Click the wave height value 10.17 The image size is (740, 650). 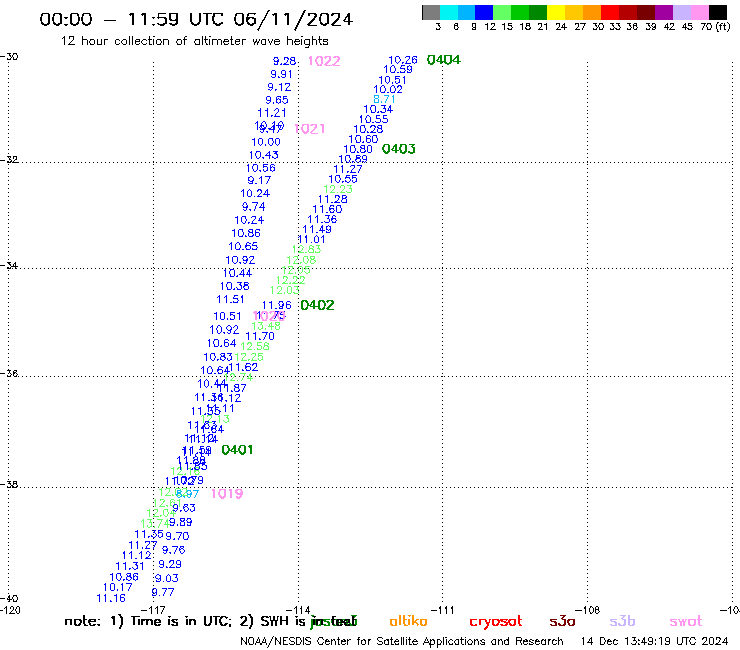click(x=118, y=587)
